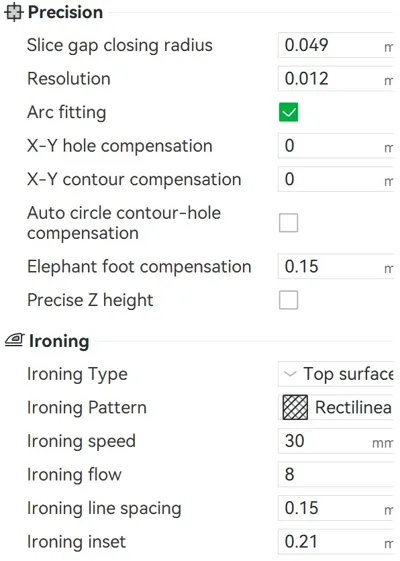
Task: Enable Auto circle contour-hole compensation
Action: coord(288,223)
